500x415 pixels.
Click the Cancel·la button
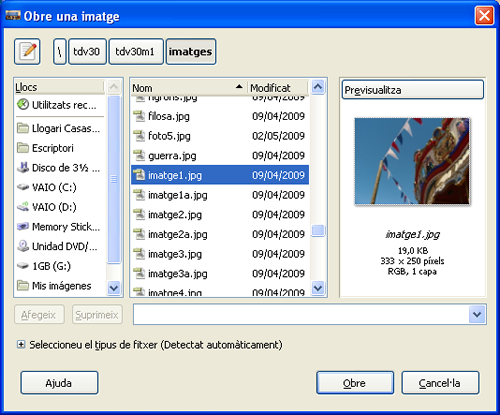click(440, 383)
